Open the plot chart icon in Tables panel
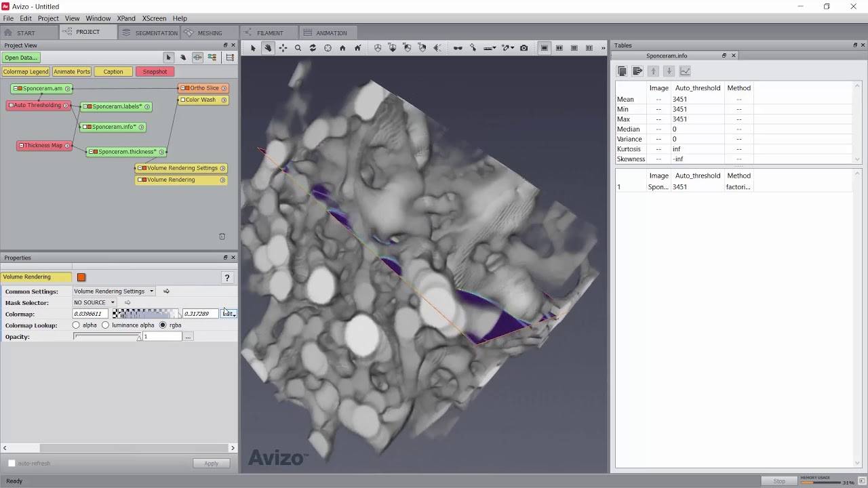868x488 pixels. point(685,71)
